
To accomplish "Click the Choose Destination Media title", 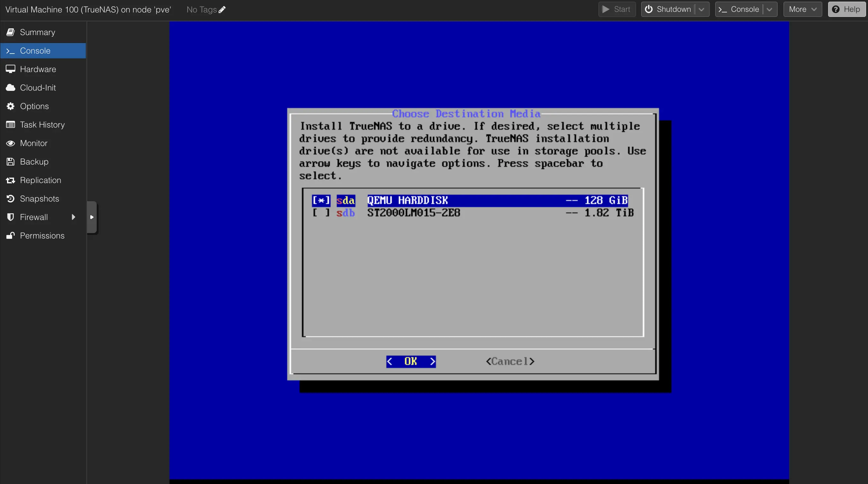I will click(466, 114).
